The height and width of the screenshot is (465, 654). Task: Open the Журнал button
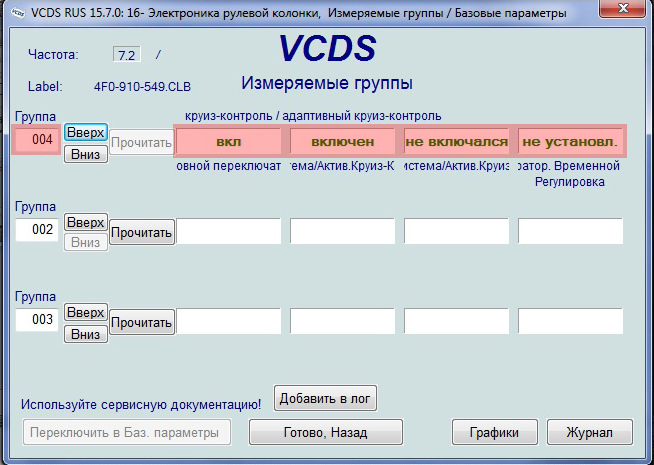pos(590,432)
